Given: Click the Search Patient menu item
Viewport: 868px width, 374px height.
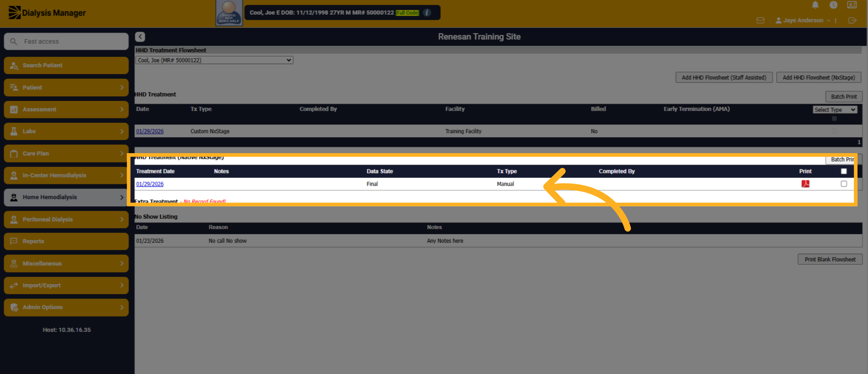Looking at the screenshot, I should (x=66, y=66).
